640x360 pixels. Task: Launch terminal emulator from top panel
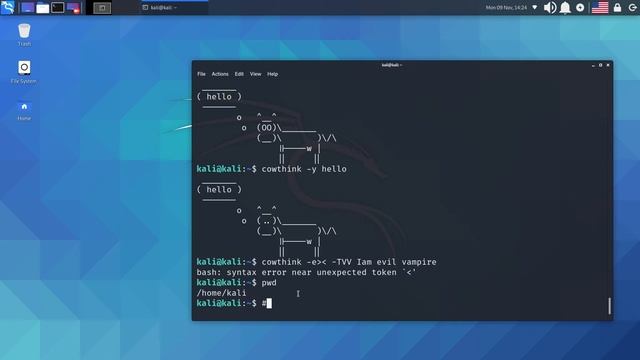coord(58,7)
